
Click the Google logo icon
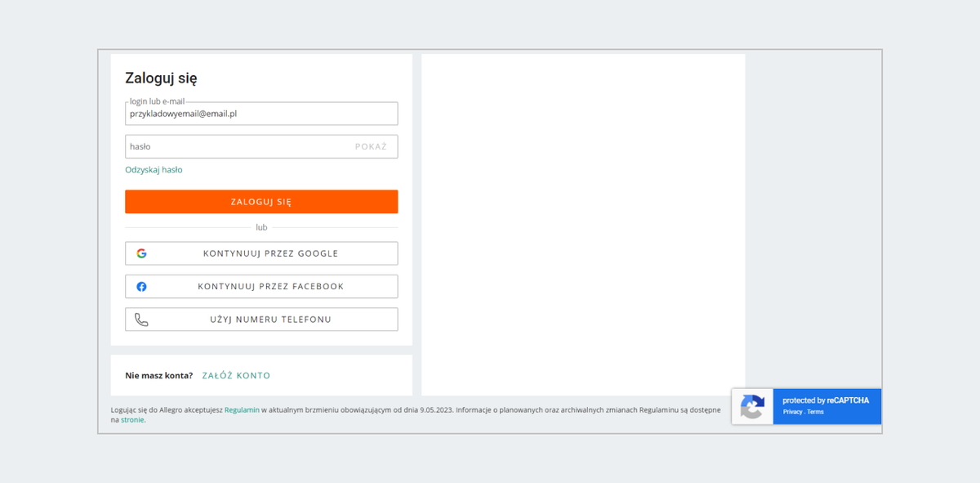point(141,253)
